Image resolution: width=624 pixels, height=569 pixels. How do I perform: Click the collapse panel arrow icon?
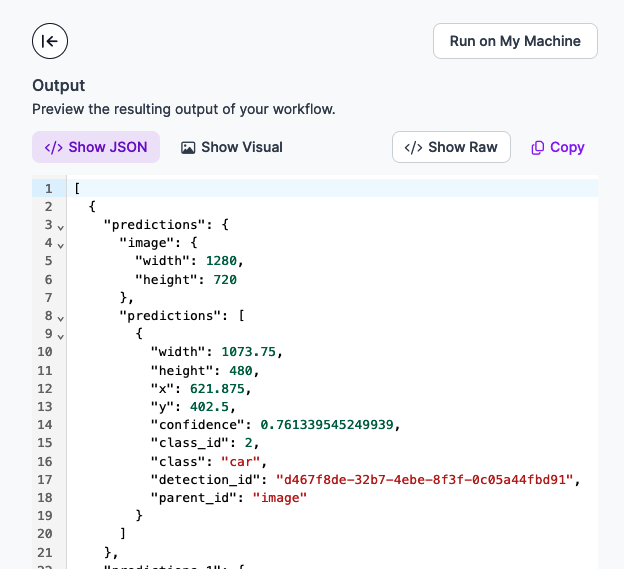pos(50,41)
